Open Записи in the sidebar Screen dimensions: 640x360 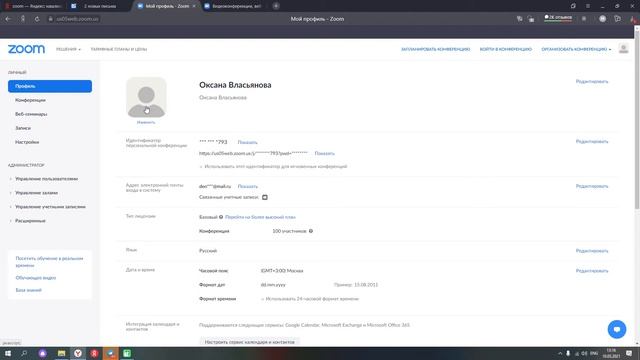(23, 128)
